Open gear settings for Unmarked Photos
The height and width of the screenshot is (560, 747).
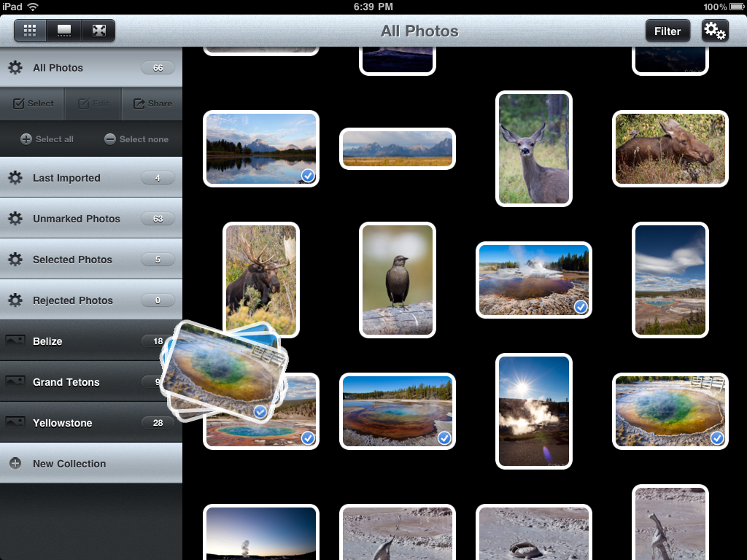(15, 219)
